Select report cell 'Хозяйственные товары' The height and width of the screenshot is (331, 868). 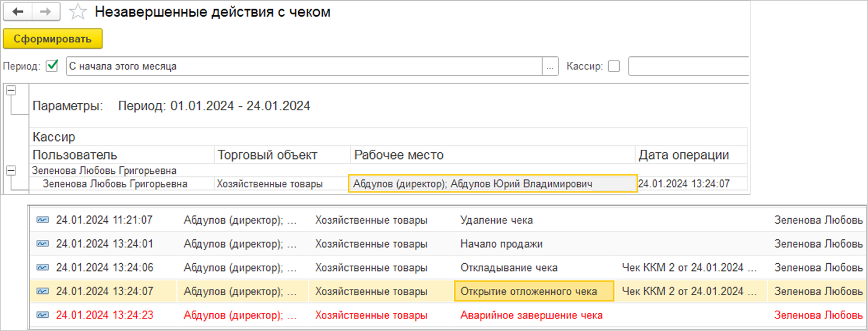point(270,184)
